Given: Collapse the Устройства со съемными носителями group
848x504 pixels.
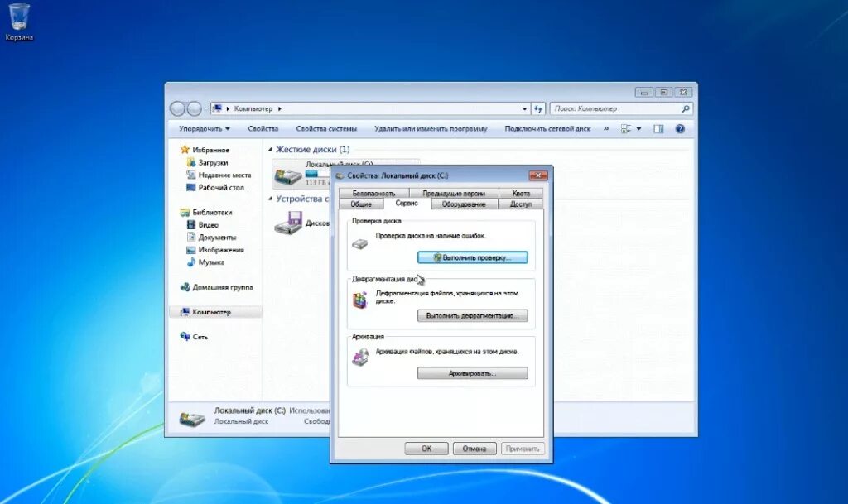Looking at the screenshot, I should coord(271,199).
